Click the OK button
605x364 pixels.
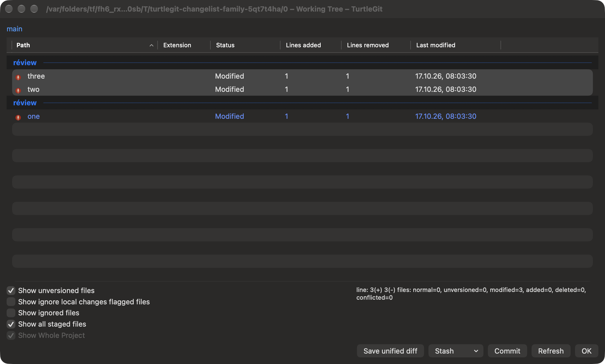click(x=586, y=351)
